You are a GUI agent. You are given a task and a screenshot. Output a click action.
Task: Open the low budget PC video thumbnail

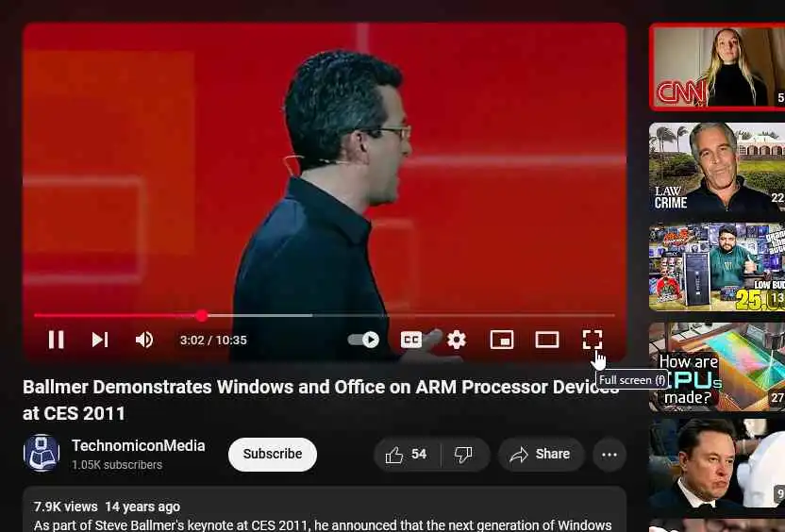tap(717, 267)
